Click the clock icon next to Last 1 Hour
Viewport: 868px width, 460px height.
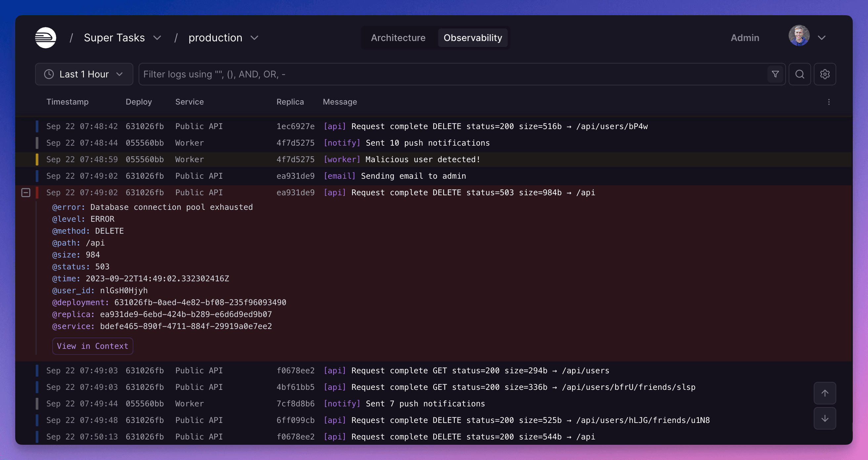tap(49, 73)
